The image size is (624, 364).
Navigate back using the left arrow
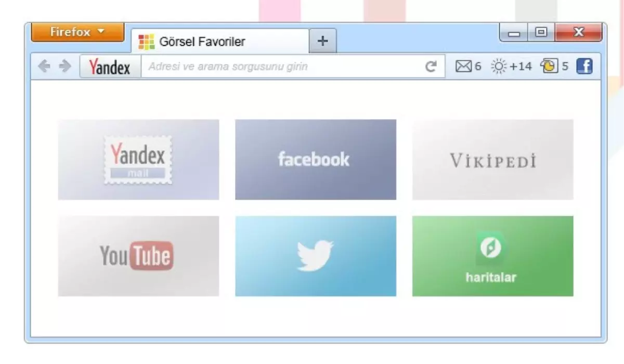pyautogui.click(x=43, y=66)
